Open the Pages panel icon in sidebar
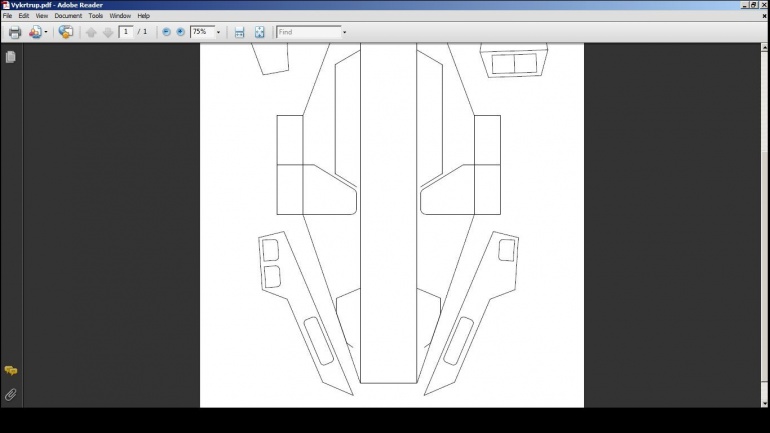 [10, 57]
